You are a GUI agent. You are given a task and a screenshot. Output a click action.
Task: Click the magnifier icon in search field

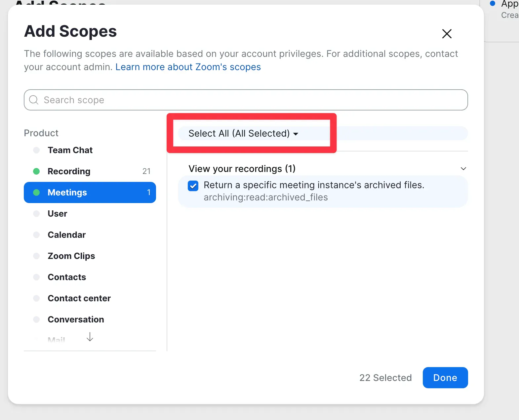click(x=34, y=100)
